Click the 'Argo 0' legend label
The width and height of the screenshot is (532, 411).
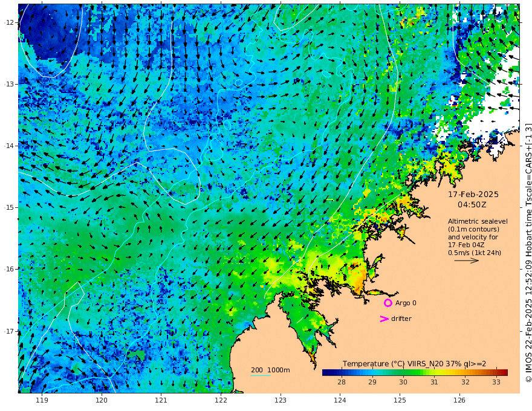click(406, 303)
